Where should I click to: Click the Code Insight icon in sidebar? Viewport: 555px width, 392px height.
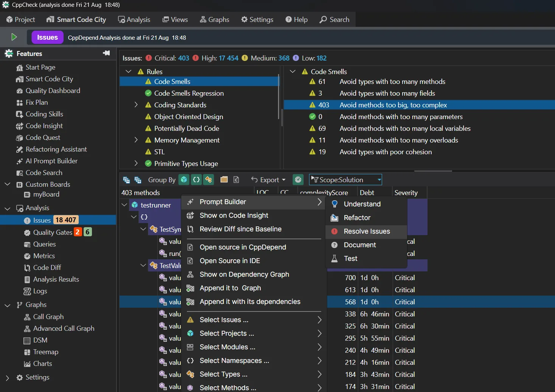pos(20,126)
